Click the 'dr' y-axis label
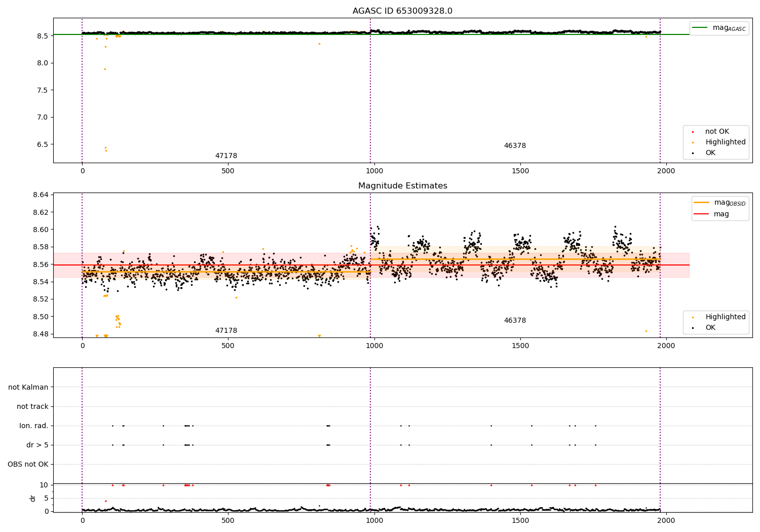This screenshot has height=532, width=760. [33, 498]
